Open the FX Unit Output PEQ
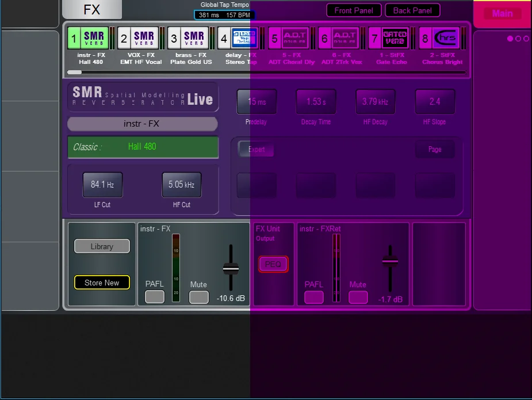 pos(273,264)
